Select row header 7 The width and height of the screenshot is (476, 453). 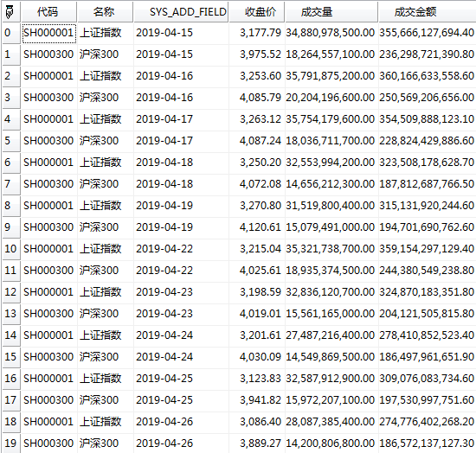(11, 184)
